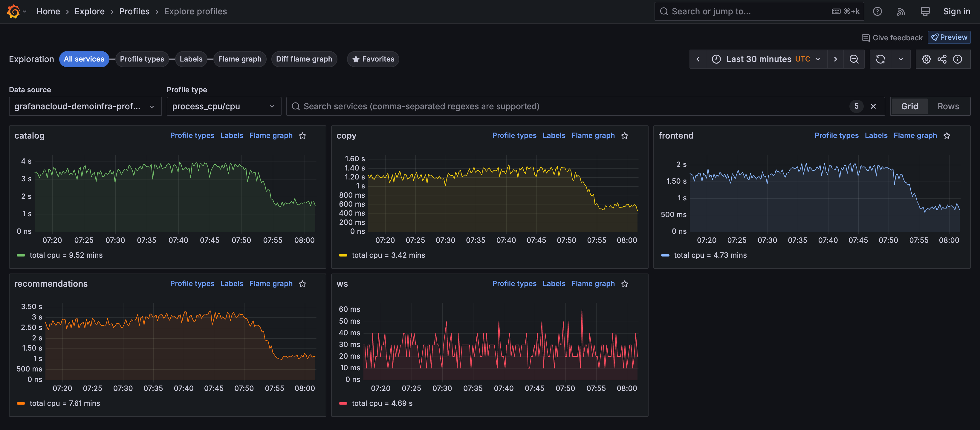Go to Profiles breadcrumb
This screenshot has height=430, width=980.
[x=134, y=11]
